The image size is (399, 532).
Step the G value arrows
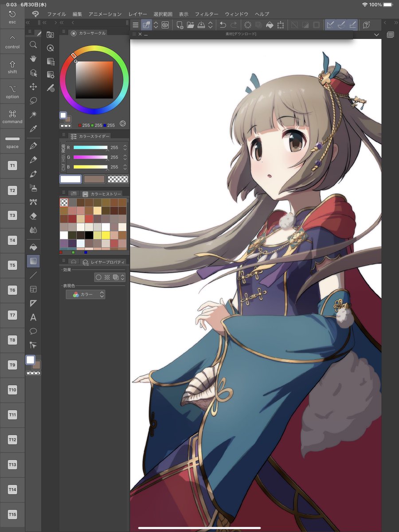(125, 157)
